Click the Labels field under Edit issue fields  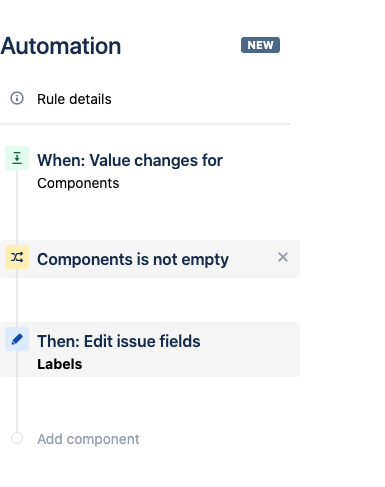pos(59,364)
